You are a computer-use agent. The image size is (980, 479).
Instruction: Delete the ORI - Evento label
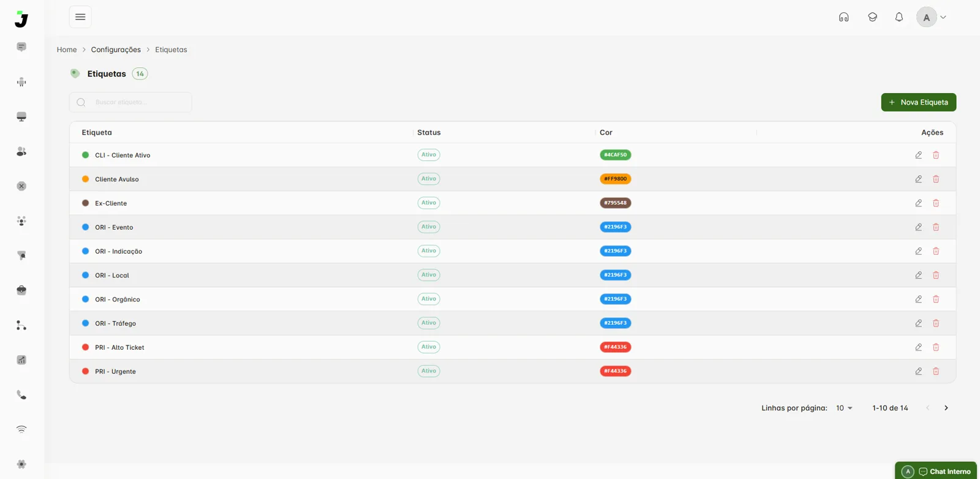tap(936, 227)
